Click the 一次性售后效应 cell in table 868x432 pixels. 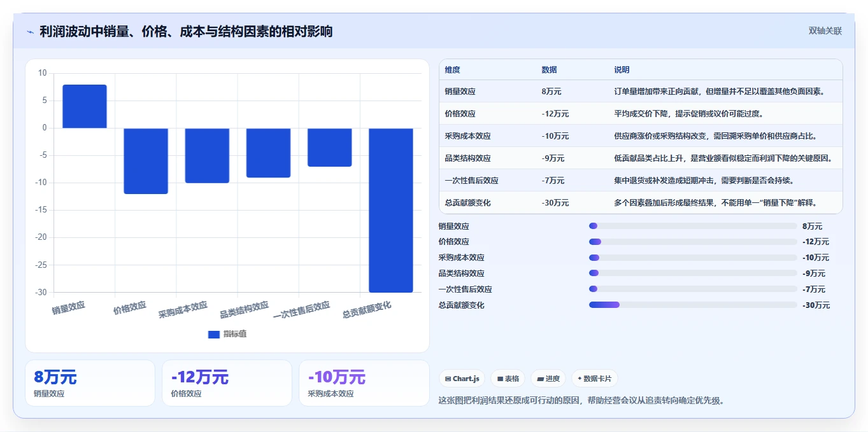[471, 181]
